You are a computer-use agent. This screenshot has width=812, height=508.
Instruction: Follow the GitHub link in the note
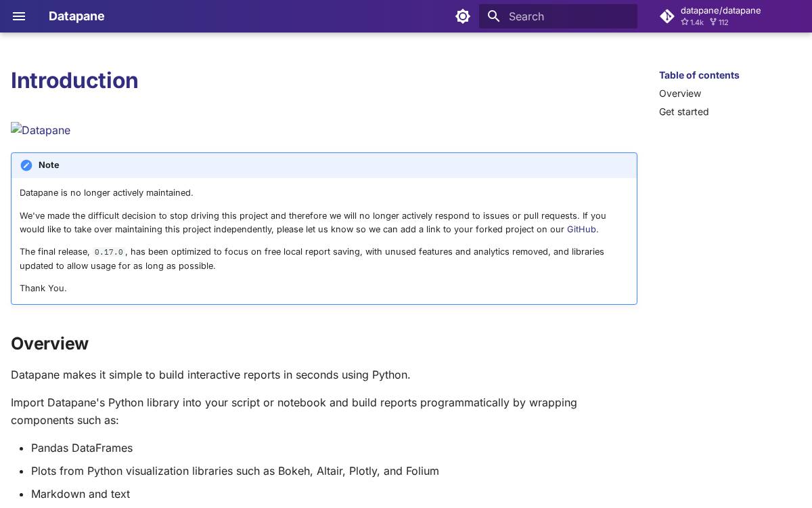pyautogui.click(x=581, y=230)
